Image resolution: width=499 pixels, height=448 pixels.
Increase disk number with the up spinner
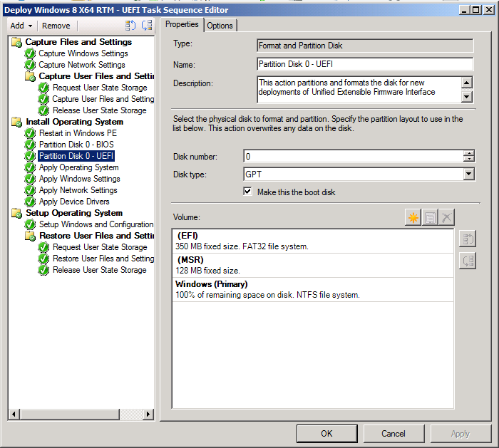pos(469,153)
